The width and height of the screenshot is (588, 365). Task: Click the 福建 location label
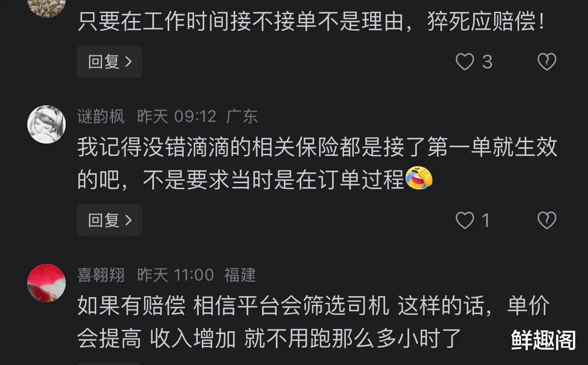(x=240, y=275)
